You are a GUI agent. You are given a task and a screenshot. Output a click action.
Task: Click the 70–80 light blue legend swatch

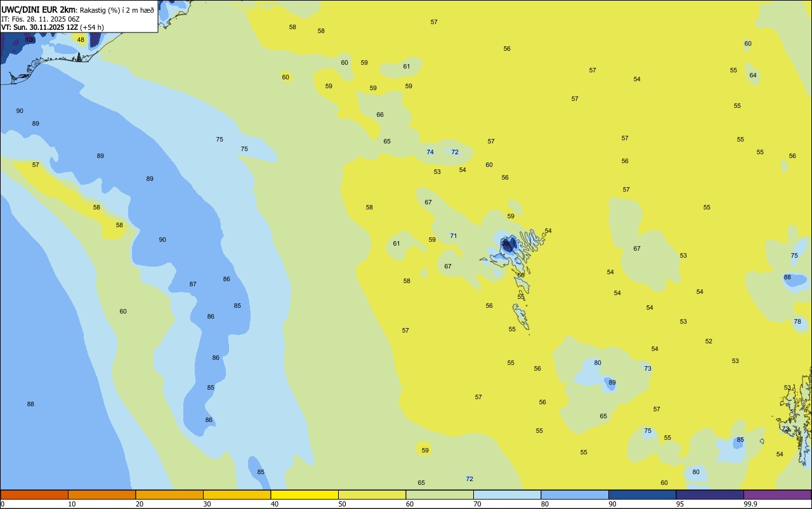click(507, 494)
